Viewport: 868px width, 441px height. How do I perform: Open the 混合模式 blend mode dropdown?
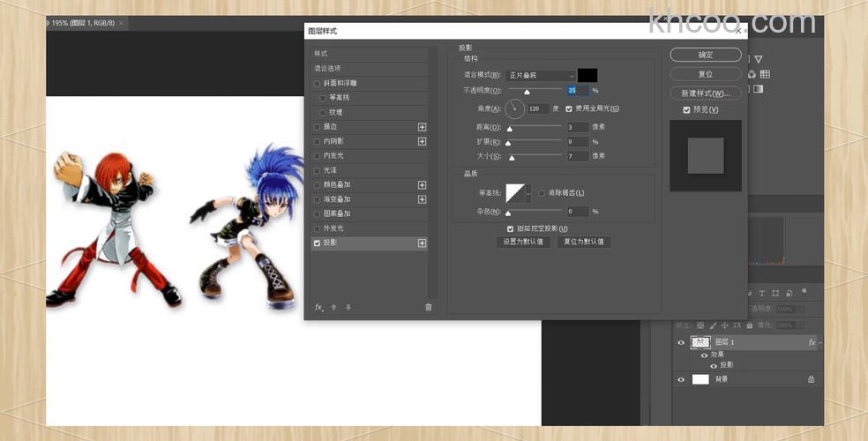(x=542, y=76)
